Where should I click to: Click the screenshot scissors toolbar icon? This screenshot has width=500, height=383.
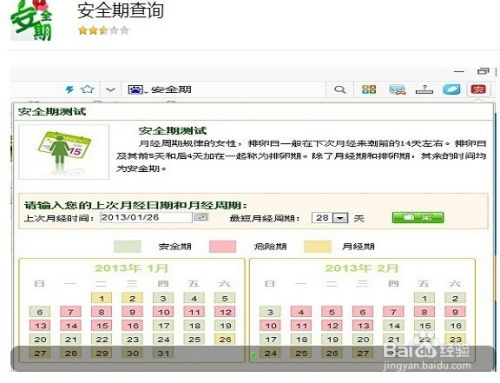pos(397,89)
